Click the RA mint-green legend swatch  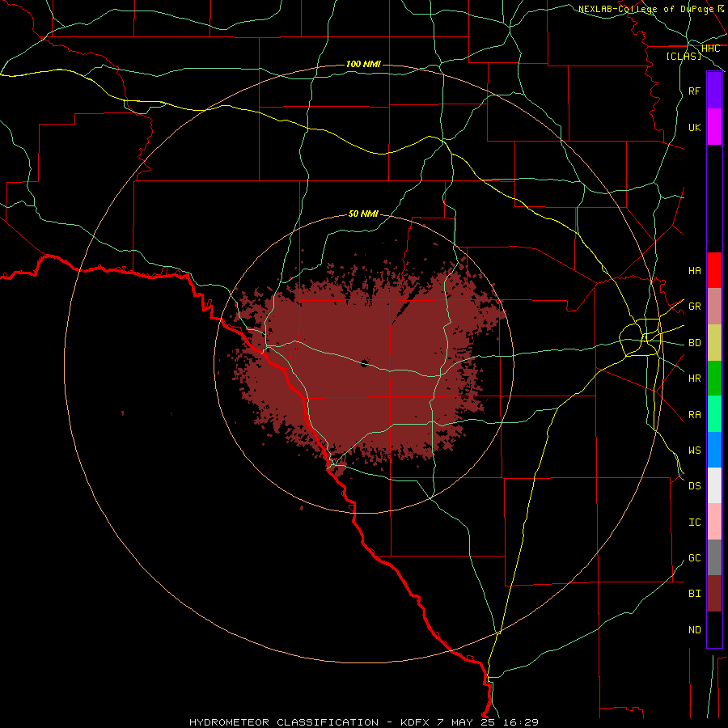(714, 414)
